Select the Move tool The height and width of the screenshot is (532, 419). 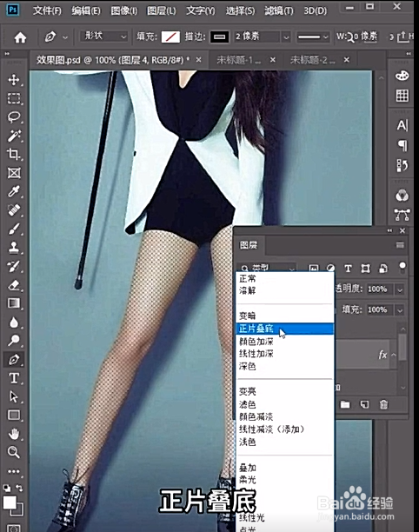coord(14,80)
